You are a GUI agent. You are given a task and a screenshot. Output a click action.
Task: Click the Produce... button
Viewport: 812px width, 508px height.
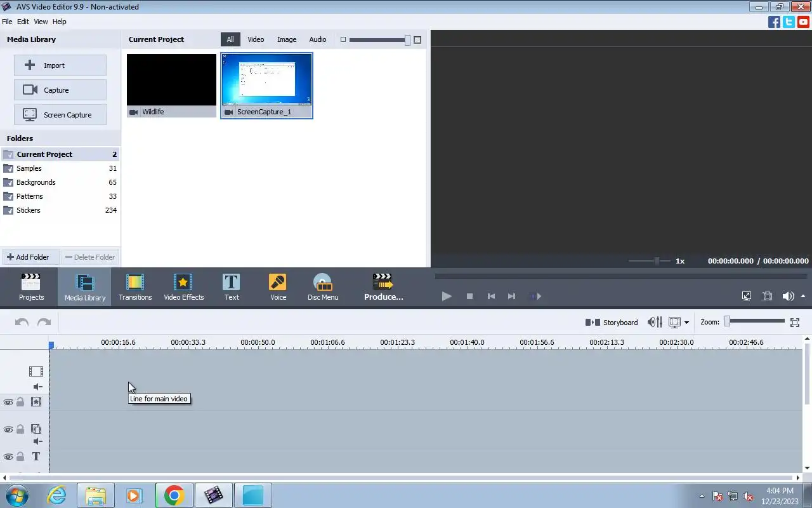(x=383, y=287)
